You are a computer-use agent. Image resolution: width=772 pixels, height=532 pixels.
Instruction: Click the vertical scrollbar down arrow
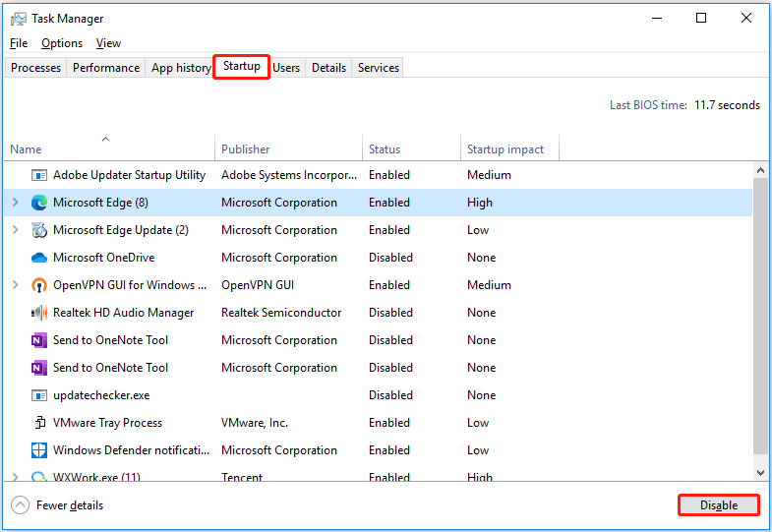pyautogui.click(x=760, y=473)
